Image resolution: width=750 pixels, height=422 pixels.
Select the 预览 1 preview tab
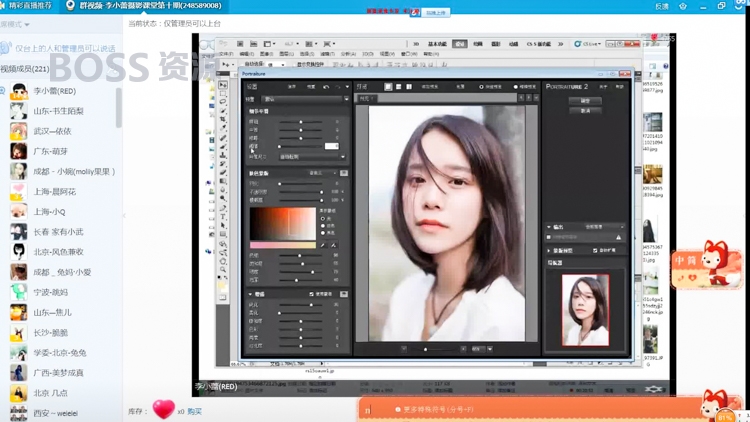[x=367, y=98]
